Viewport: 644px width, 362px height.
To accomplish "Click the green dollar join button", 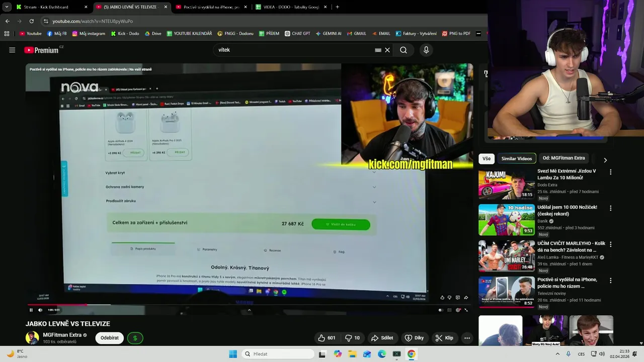I will coord(135,338).
